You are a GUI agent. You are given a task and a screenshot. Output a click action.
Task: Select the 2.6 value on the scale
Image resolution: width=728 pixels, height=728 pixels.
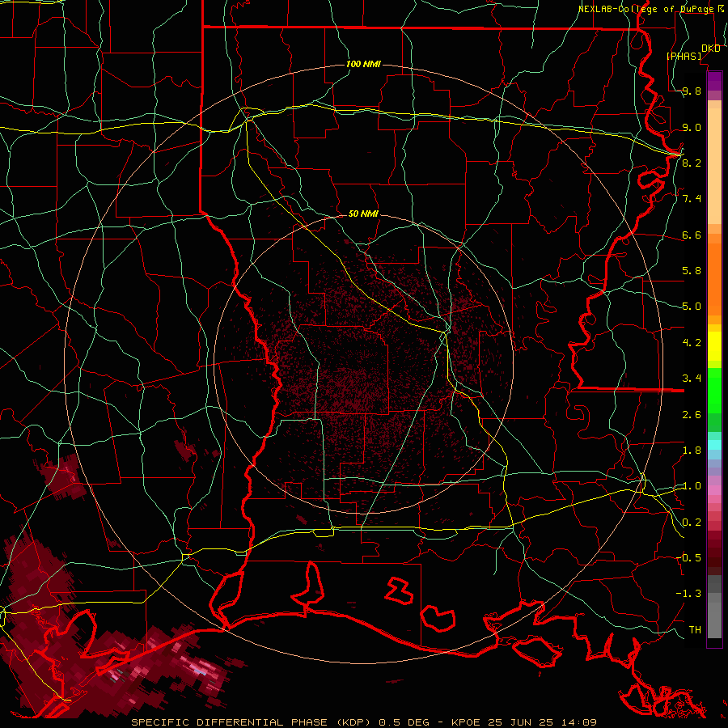tap(692, 415)
